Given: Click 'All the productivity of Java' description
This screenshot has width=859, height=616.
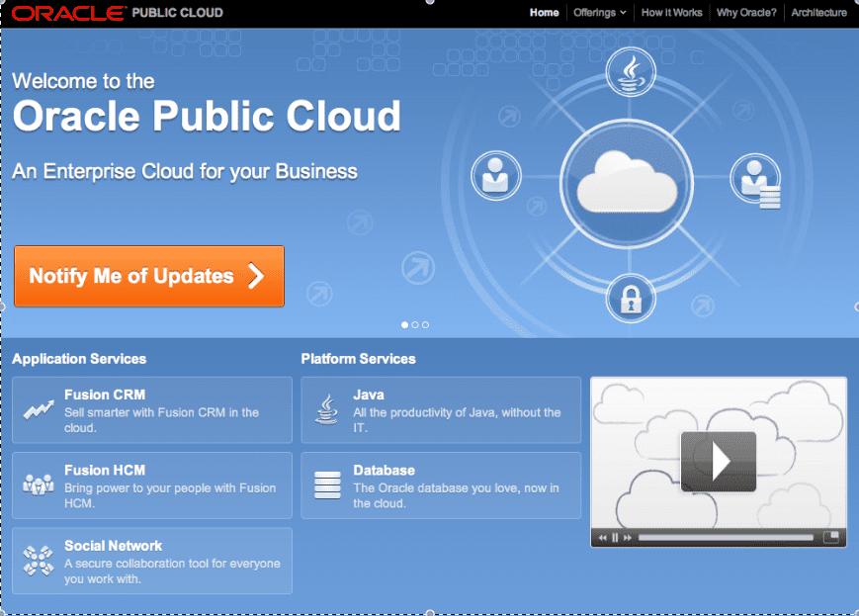Looking at the screenshot, I should 457,420.
